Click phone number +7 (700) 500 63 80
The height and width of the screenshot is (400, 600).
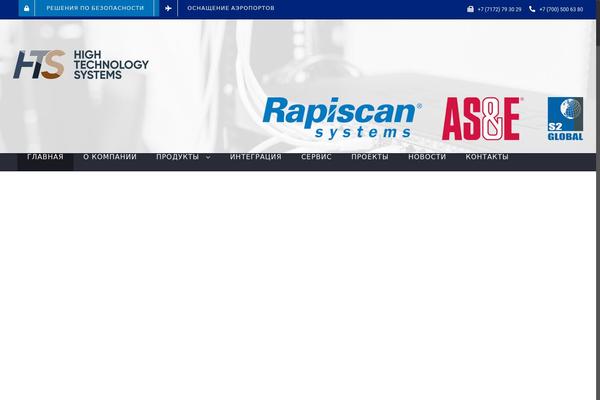(x=561, y=9)
